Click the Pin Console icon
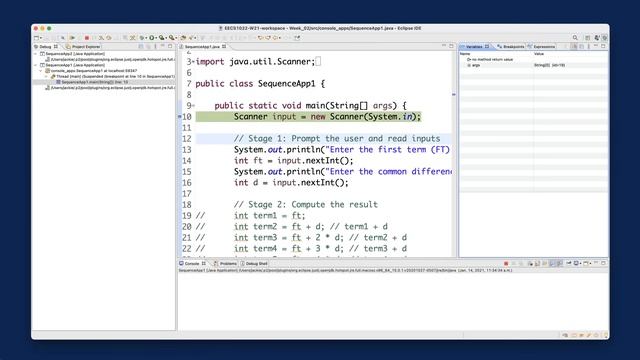 pos(569,263)
